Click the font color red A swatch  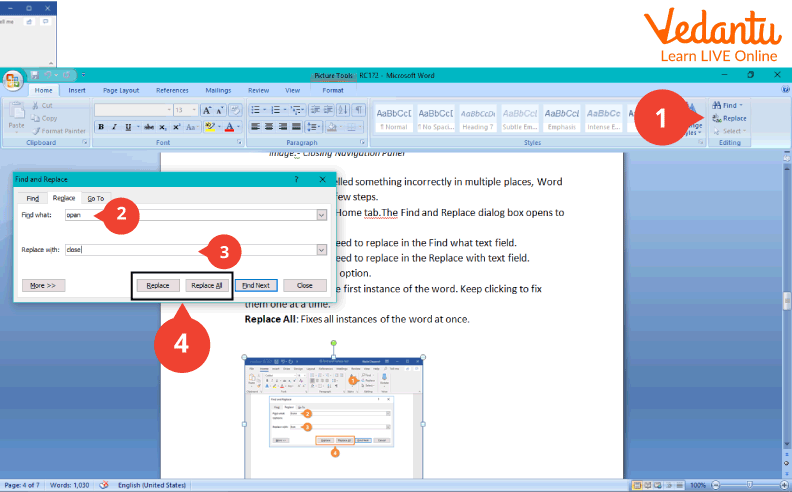coord(229,127)
